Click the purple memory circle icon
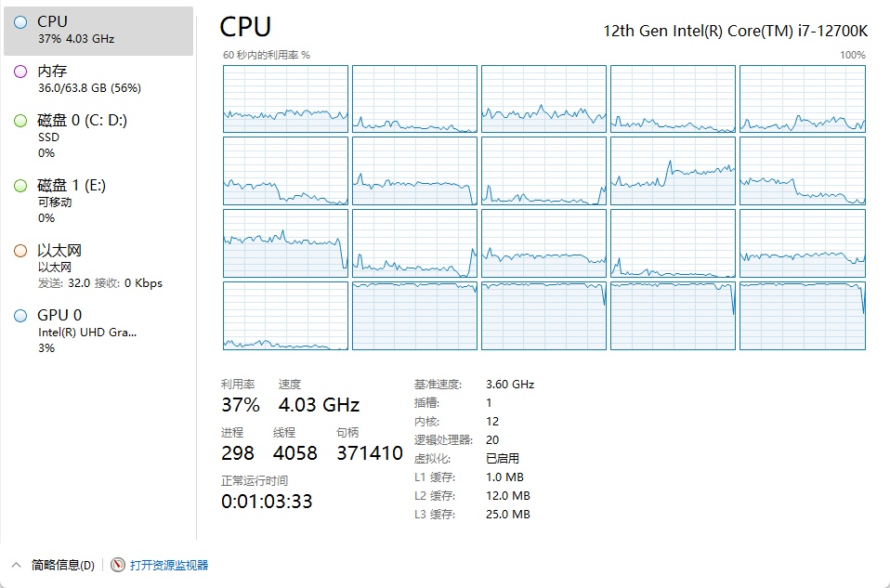This screenshot has width=890, height=588. (20, 72)
